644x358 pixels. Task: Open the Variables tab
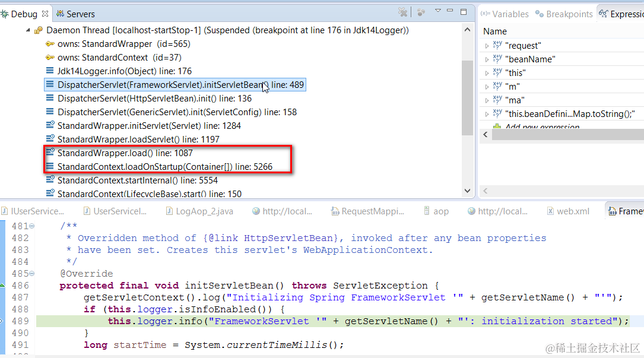coord(505,14)
